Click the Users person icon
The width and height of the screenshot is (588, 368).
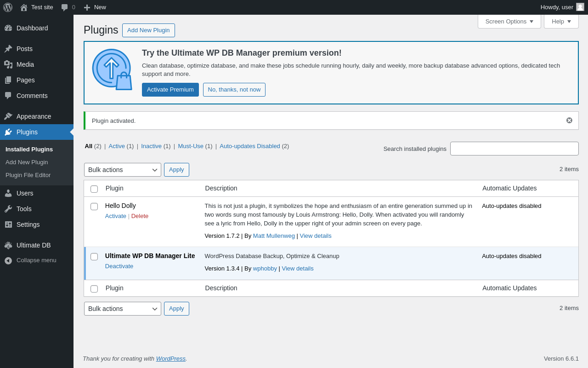coord(8,193)
